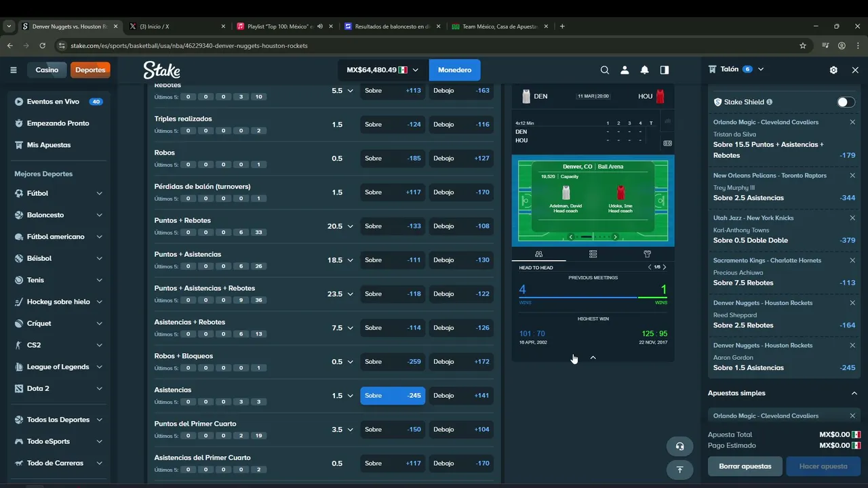Click the Stake logo
This screenshot has height=488, width=868.
tap(161, 70)
